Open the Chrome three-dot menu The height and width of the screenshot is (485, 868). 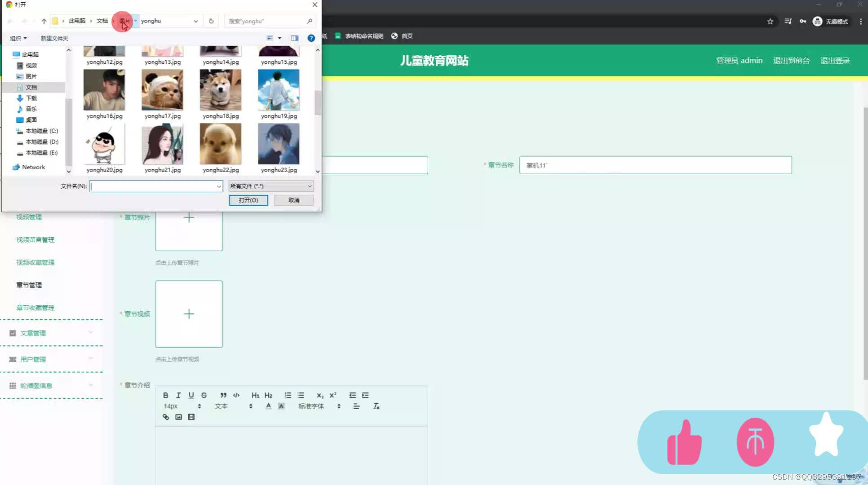coord(860,21)
